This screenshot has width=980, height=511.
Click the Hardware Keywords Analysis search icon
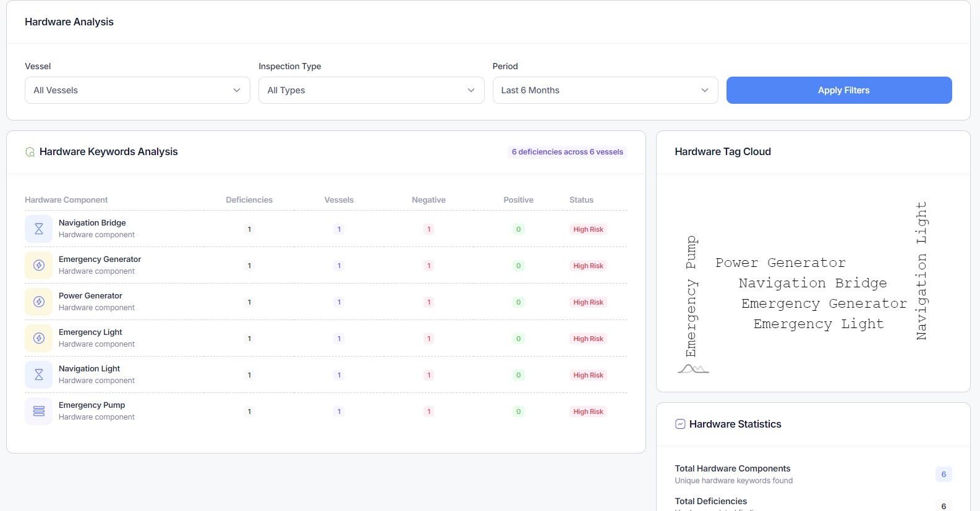(x=30, y=152)
